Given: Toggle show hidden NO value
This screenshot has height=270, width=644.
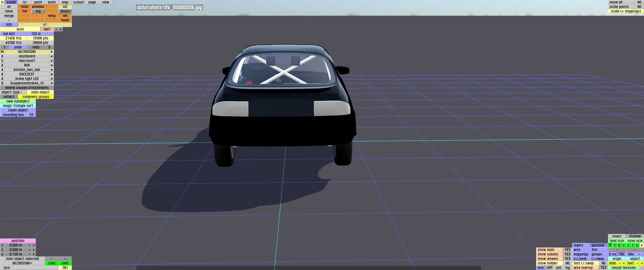Looking at the screenshot, I should point(567,263).
